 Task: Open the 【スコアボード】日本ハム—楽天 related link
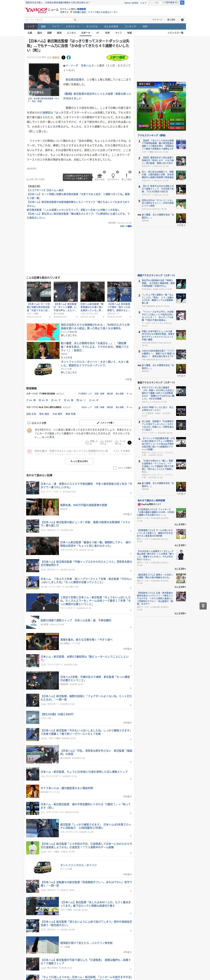[45, 190]
